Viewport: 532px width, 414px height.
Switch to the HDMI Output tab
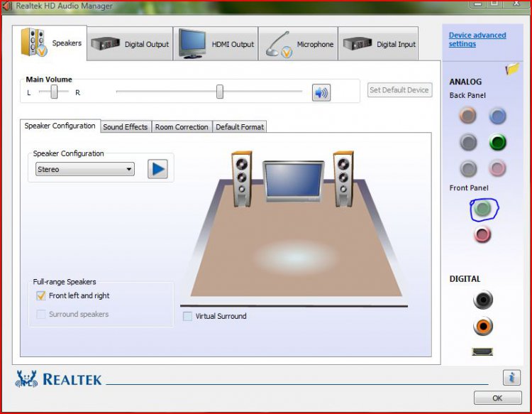216,44
